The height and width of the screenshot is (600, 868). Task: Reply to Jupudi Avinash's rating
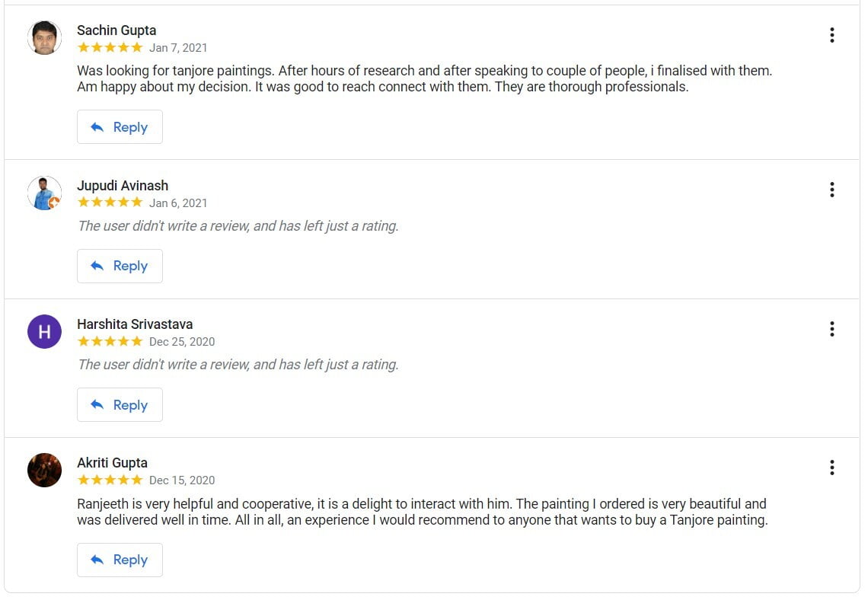[x=120, y=266]
